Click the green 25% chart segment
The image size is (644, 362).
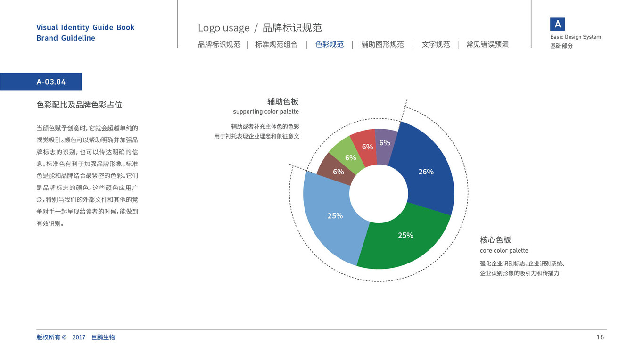[405, 235]
